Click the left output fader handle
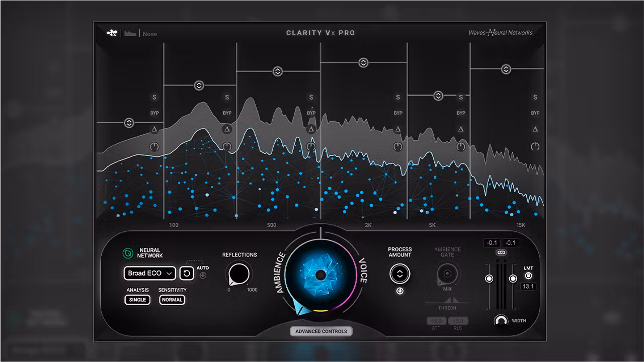 coord(489,279)
